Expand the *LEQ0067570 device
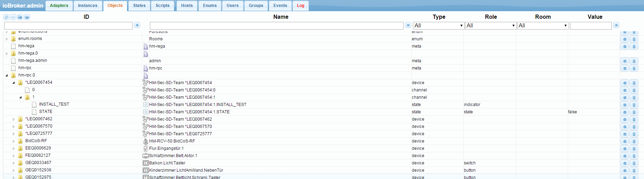The width and height of the screenshot is (644, 179). [14, 127]
